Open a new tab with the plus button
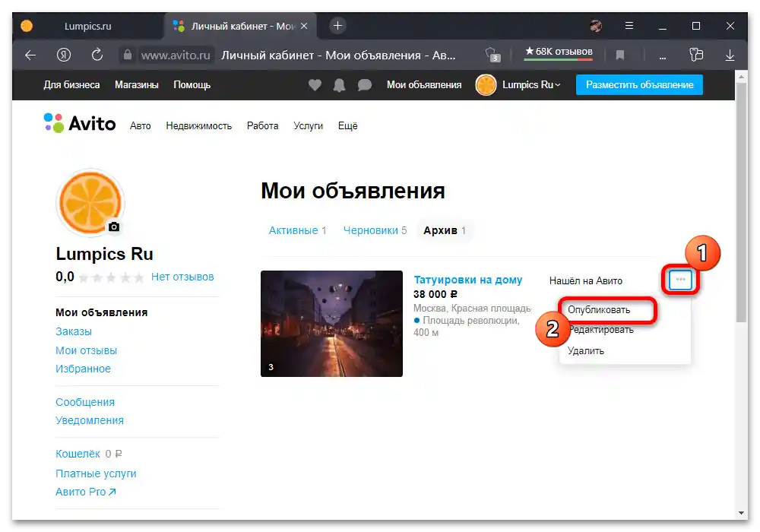Image resolution: width=760 pixels, height=532 pixels. click(x=338, y=26)
